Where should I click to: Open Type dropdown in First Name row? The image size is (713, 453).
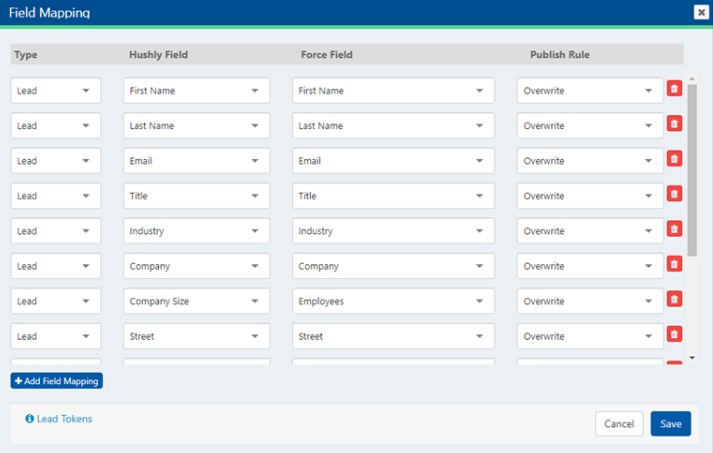click(x=56, y=91)
